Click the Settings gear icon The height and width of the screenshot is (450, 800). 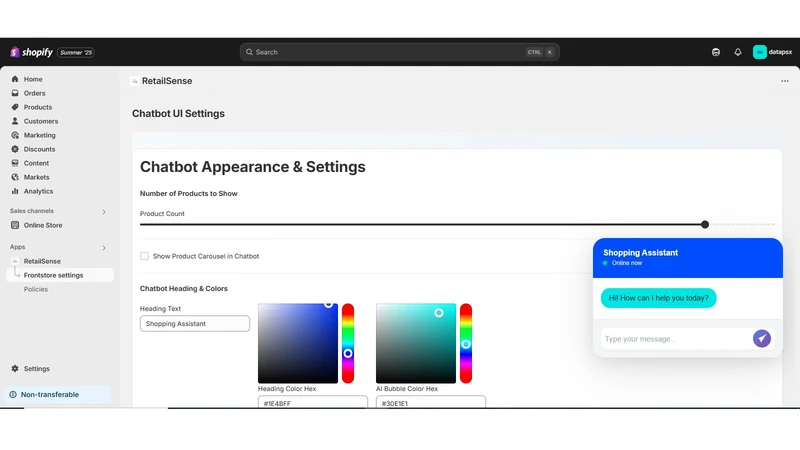click(15, 368)
